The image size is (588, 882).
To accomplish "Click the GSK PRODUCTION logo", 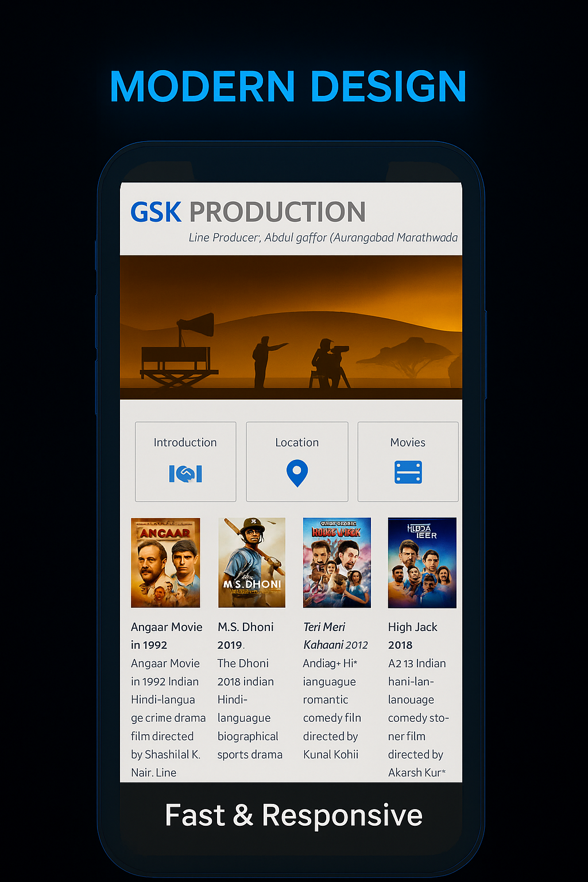I will (x=248, y=212).
